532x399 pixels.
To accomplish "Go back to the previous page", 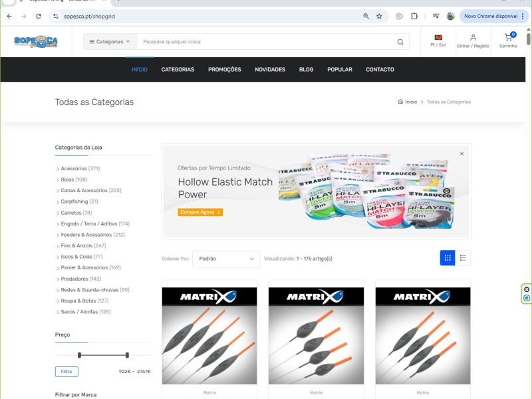I will point(9,16).
